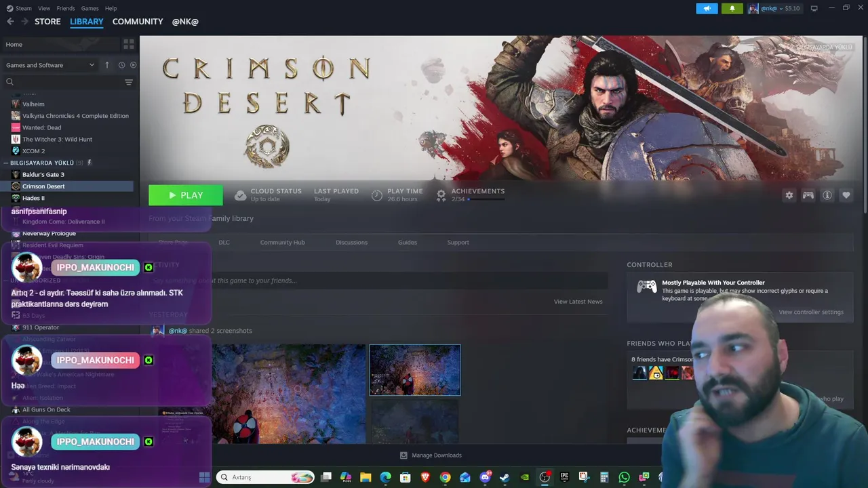Viewport: 868px width, 488px height.
Task: Launch Crimson Desert with PLAY button
Action: tap(186, 195)
